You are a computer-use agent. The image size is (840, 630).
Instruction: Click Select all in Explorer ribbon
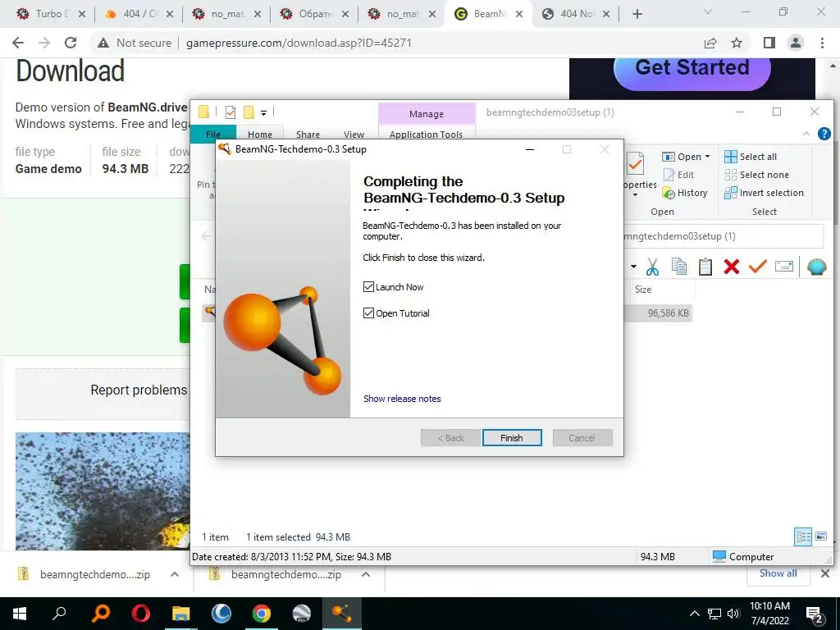(751, 157)
